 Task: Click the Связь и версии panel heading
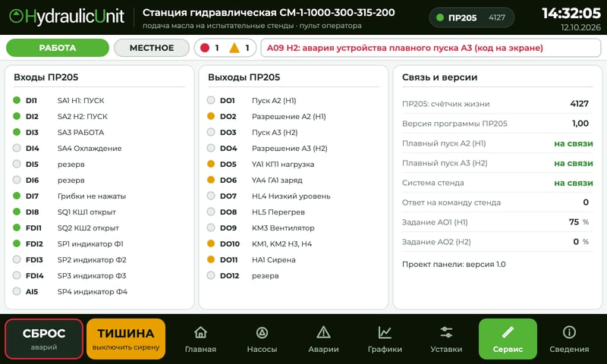440,77
